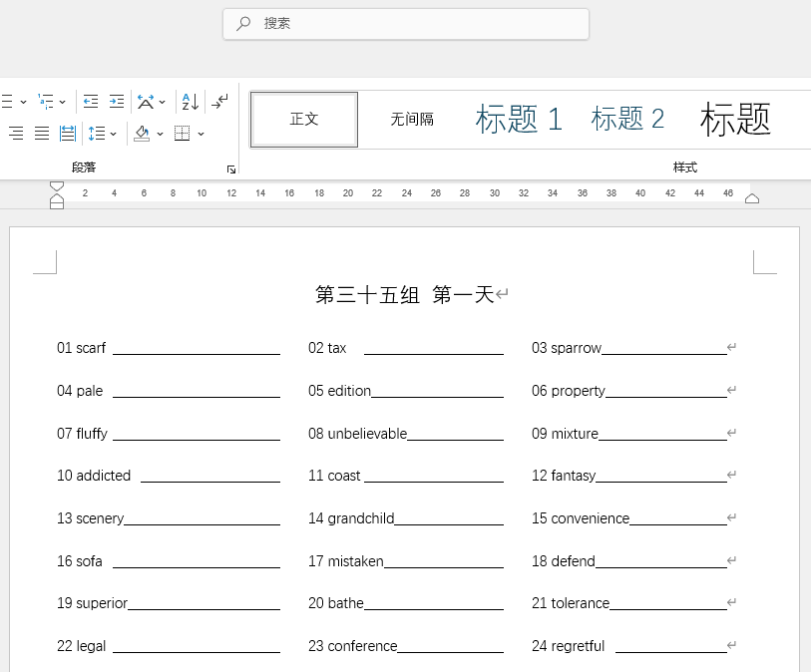
Task: Click the word '15 convenience'
Action: click(x=581, y=518)
